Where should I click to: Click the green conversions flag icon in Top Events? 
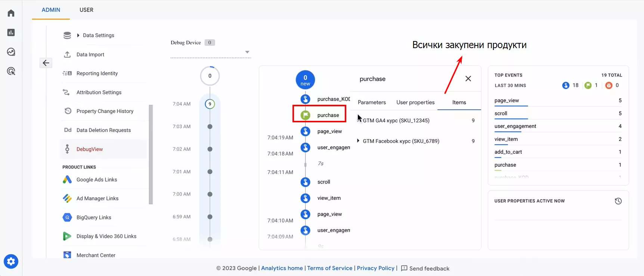(x=588, y=85)
